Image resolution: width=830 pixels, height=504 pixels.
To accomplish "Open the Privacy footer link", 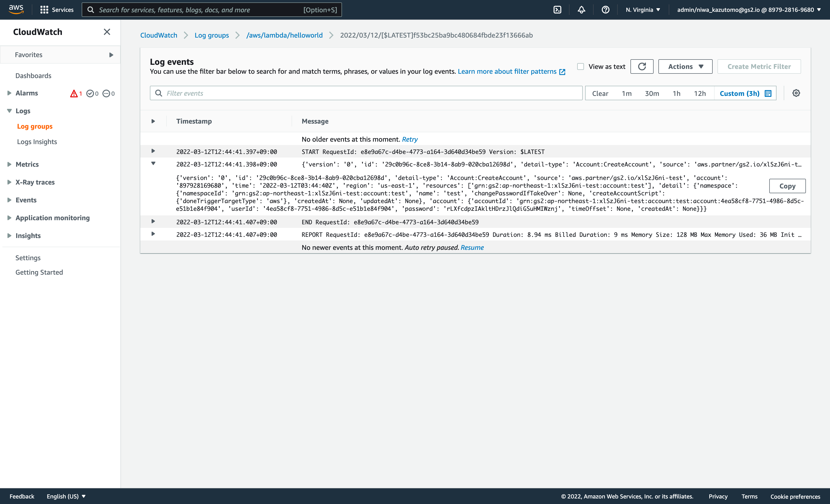I will pos(718,496).
